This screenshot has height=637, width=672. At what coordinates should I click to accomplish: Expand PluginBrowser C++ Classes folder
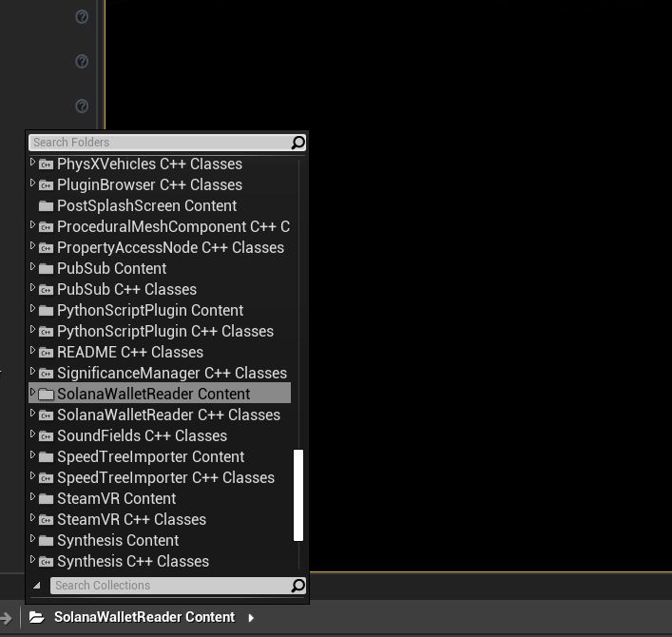click(x=32, y=183)
